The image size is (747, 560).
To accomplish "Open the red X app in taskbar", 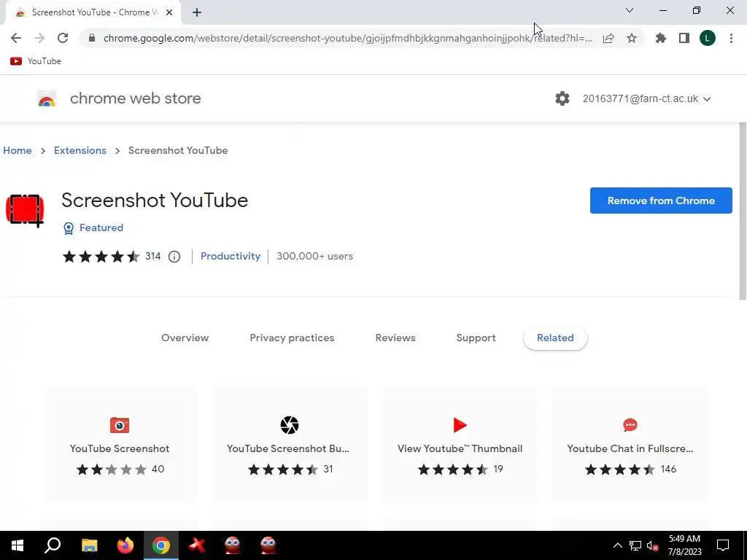I will (x=197, y=545).
